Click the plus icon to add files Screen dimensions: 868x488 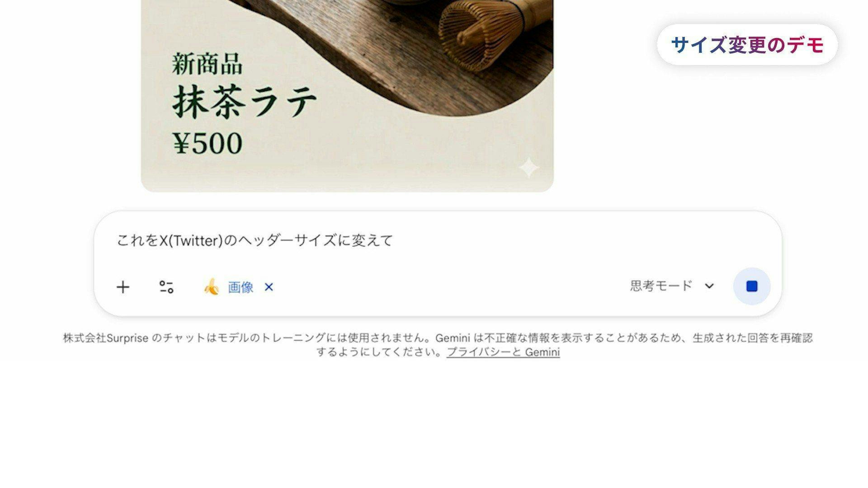(123, 287)
